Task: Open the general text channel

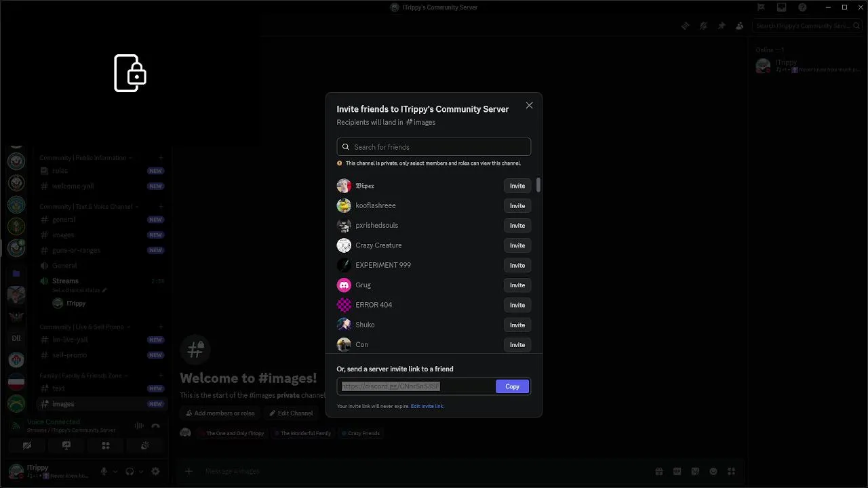Action: 102,220
